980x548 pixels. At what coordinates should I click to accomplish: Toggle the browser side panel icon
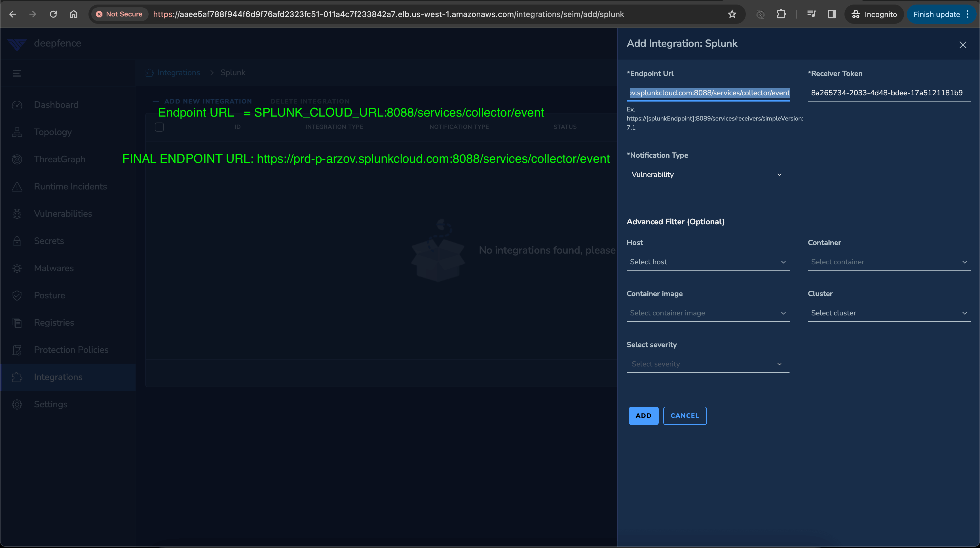pos(832,14)
